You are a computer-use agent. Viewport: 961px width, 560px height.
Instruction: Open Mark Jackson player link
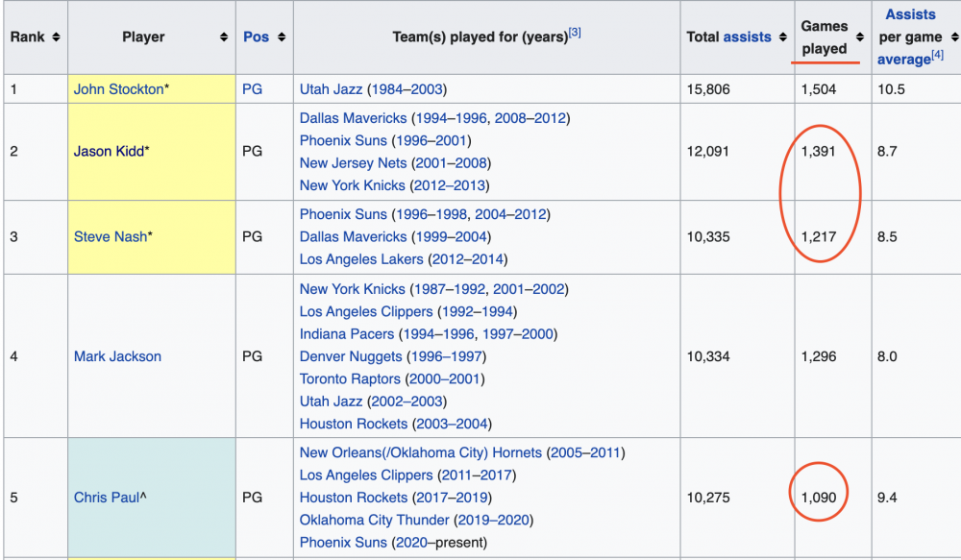pos(117,356)
